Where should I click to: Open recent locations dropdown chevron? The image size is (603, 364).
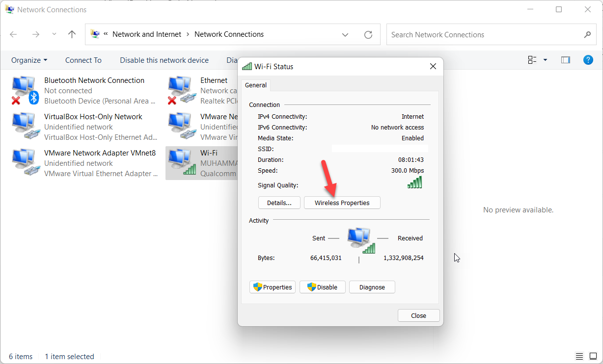[x=54, y=34]
